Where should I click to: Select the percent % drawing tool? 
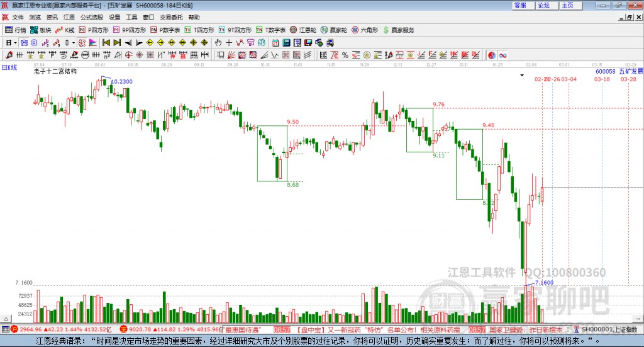click(x=345, y=55)
